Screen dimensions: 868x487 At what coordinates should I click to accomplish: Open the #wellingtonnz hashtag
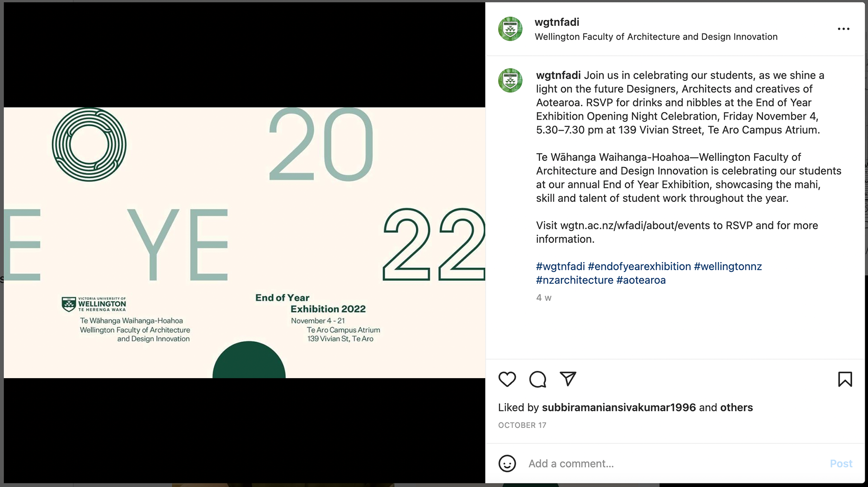(x=728, y=267)
